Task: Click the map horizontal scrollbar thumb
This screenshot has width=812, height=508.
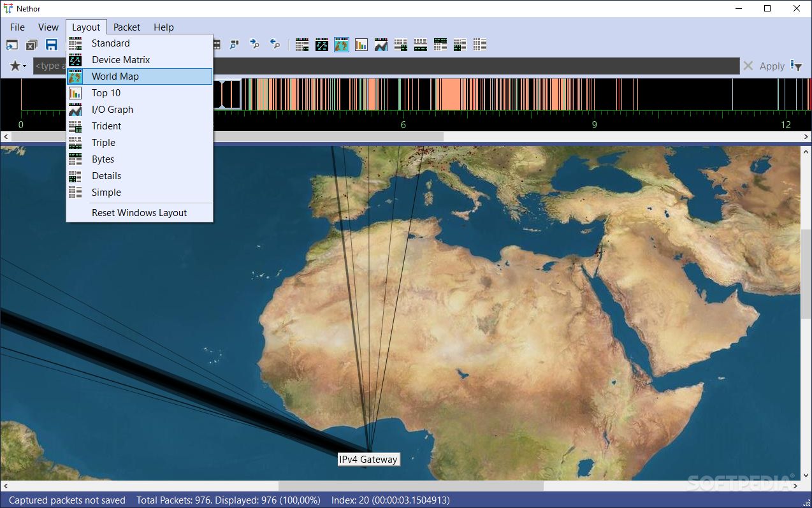Action: tap(411, 486)
